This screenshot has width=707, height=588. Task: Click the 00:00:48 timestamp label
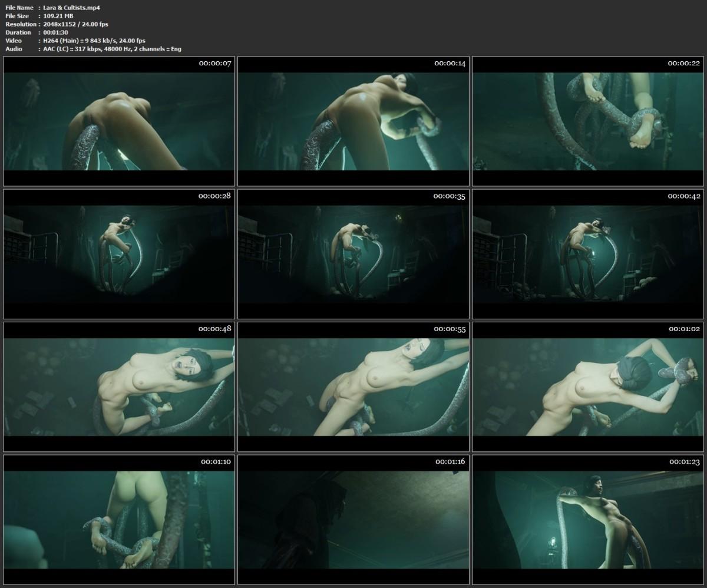tap(215, 328)
